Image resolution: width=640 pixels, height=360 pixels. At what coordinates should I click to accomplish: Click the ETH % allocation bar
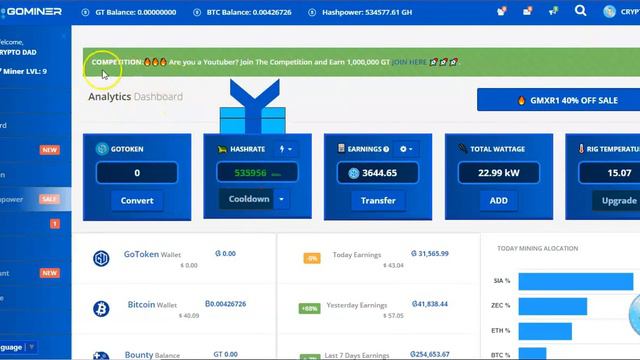coord(545,331)
